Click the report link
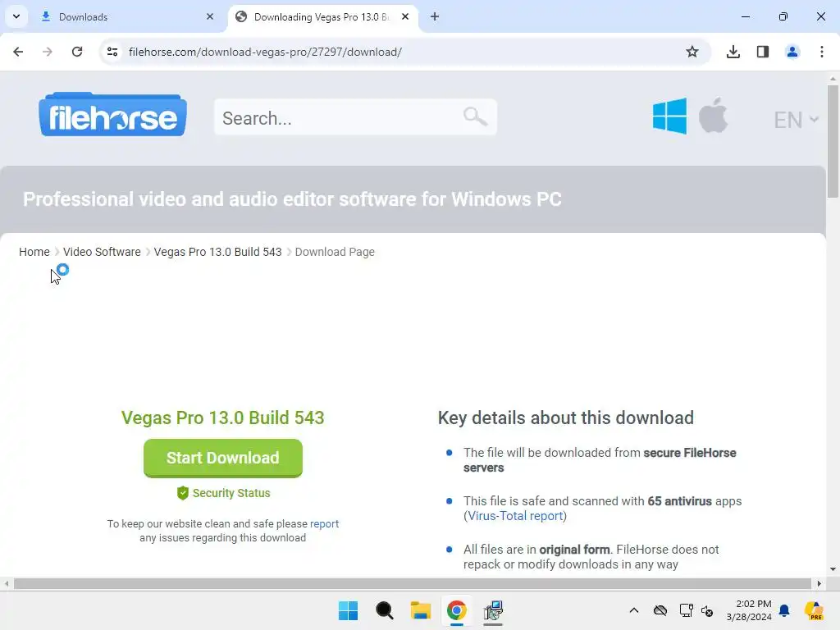Screen dimensions: 840x630 point(324,524)
